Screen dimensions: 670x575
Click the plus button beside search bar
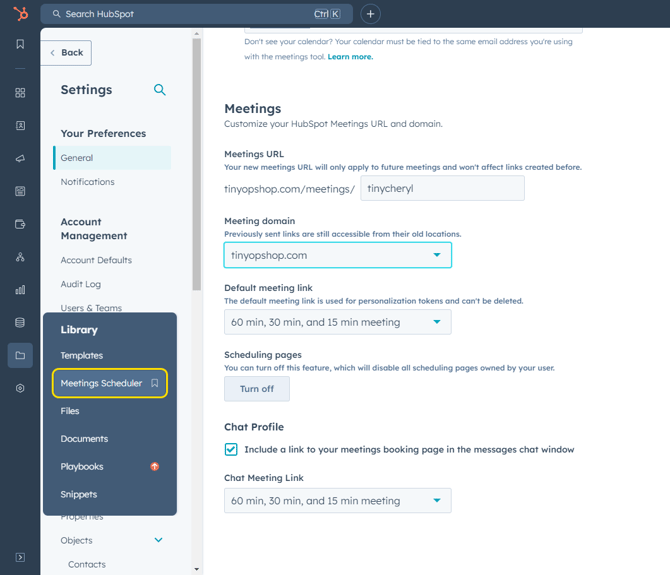click(370, 14)
